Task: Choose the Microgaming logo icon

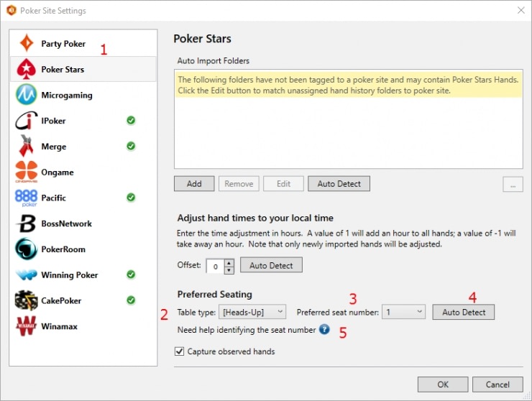Action: tap(26, 95)
